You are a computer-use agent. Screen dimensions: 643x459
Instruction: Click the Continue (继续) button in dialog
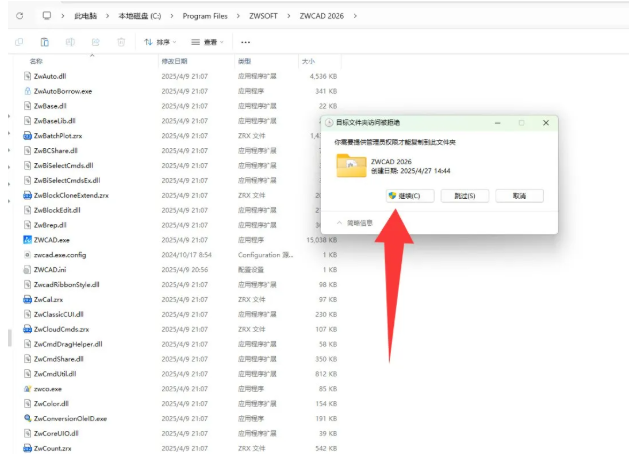[x=409, y=196]
